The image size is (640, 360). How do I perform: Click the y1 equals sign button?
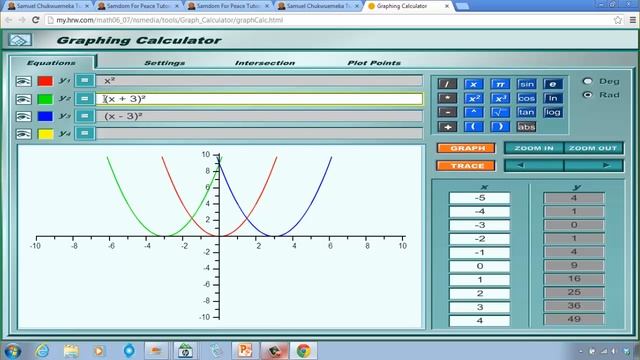[85, 80]
